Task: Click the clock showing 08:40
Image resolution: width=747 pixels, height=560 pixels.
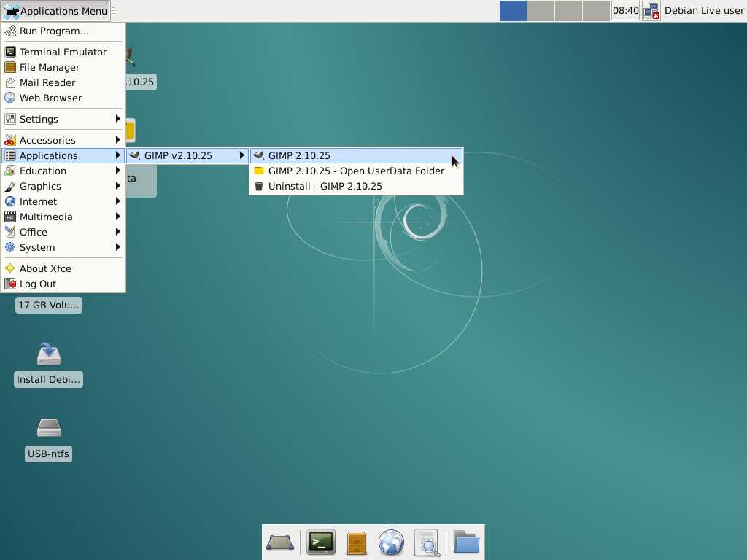Action: [x=626, y=11]
